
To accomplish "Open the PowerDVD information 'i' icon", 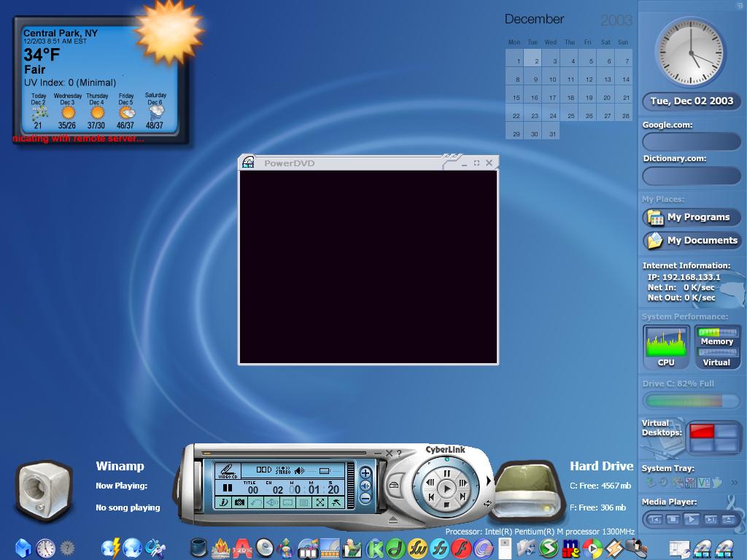I will tap(224, 502).
